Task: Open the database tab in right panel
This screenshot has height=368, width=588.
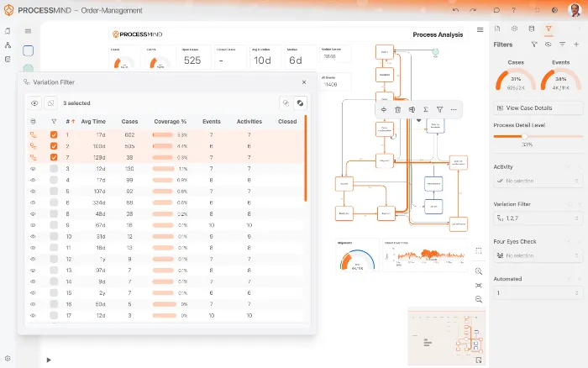Action: 532,29
